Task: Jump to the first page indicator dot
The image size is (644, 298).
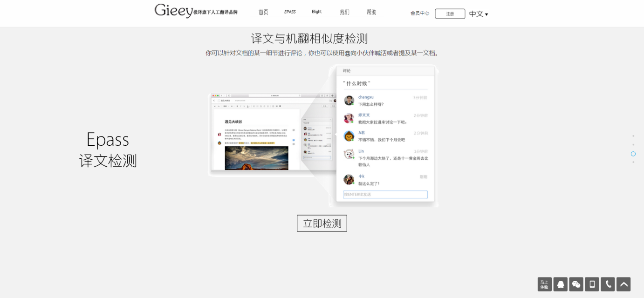Action: pos(633,136)
